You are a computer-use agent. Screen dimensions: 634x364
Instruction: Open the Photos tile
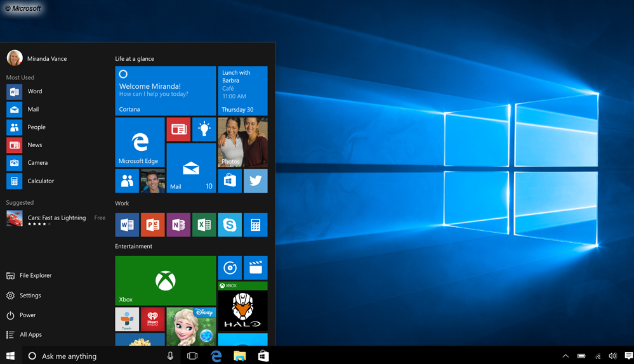(242, 142)
